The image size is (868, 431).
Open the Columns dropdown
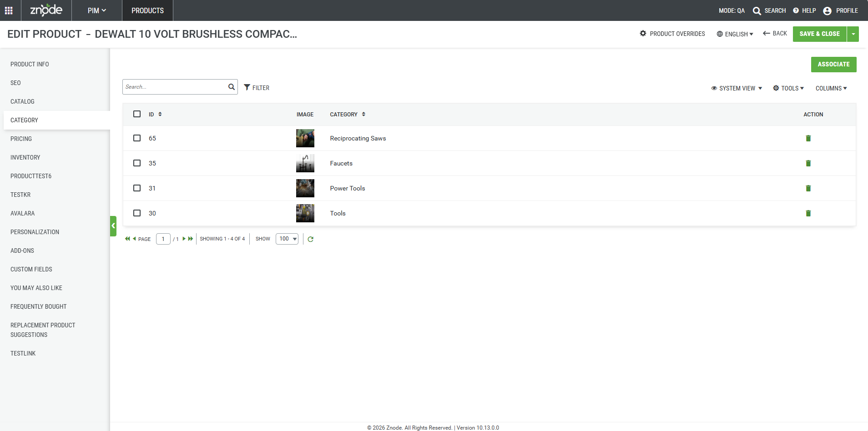point(831,88)
